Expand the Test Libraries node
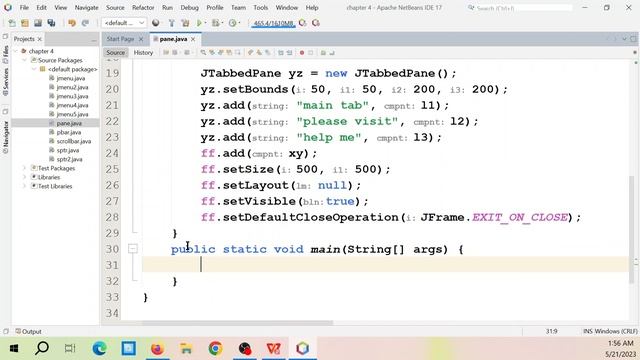The height and width of the screenshot is (360, 640). point(24,186)
